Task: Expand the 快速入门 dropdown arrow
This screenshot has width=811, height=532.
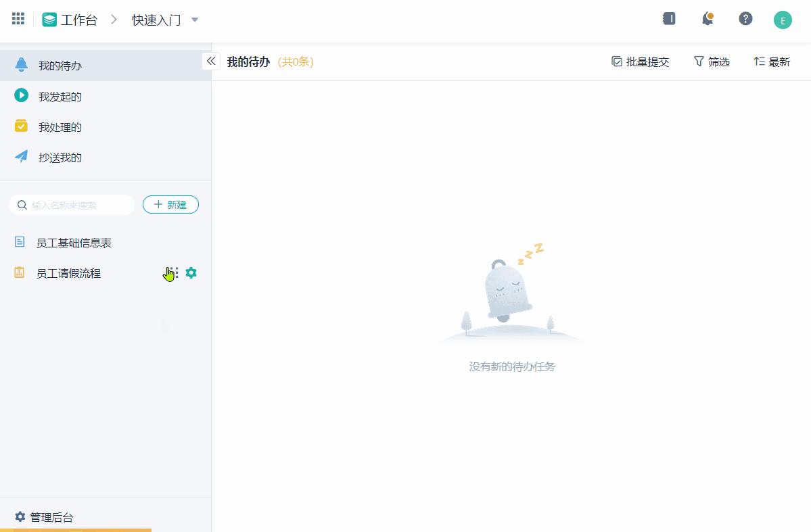Action: click(x=195, y=20)
